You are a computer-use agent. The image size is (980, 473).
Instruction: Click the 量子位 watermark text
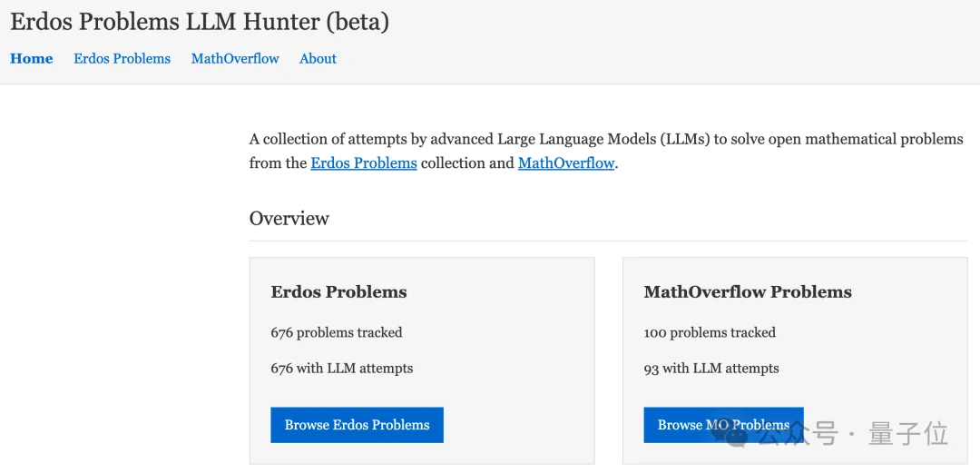pos(907,434)
